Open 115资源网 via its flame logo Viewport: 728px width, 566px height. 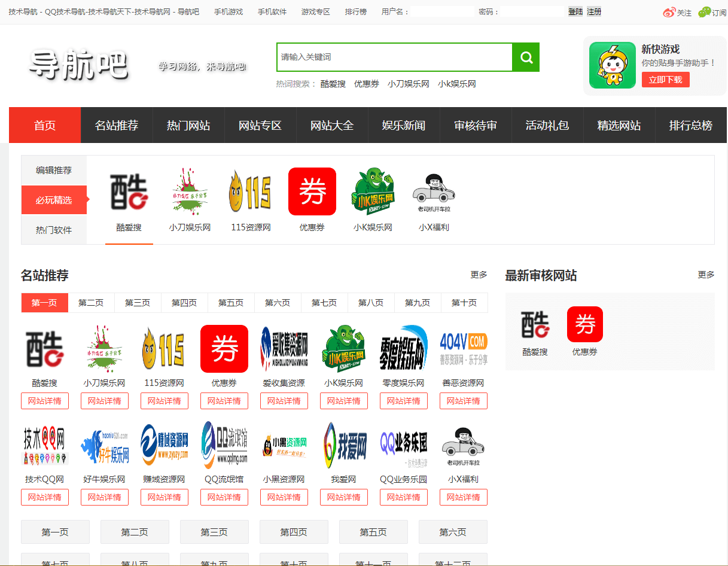tap(251, 191)
